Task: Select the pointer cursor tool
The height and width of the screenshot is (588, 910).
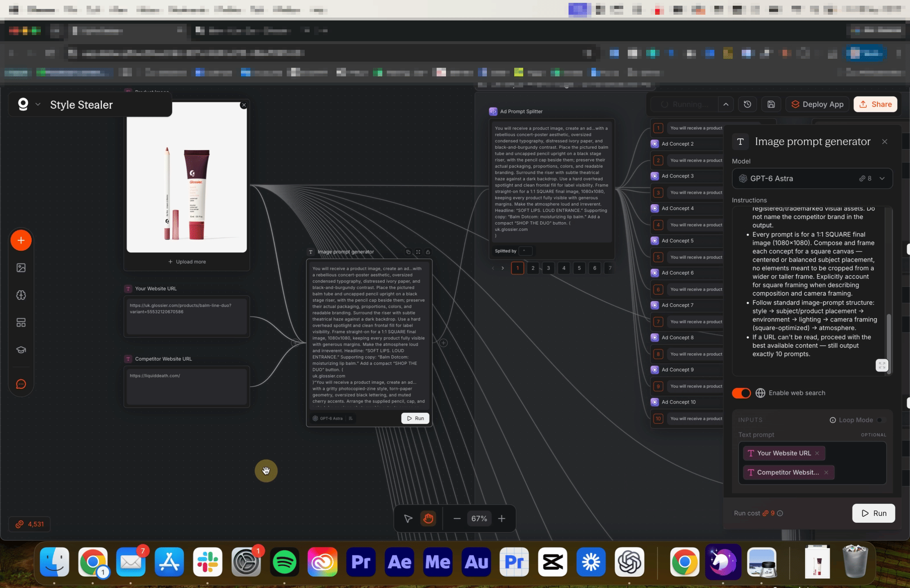Action: 408,519
